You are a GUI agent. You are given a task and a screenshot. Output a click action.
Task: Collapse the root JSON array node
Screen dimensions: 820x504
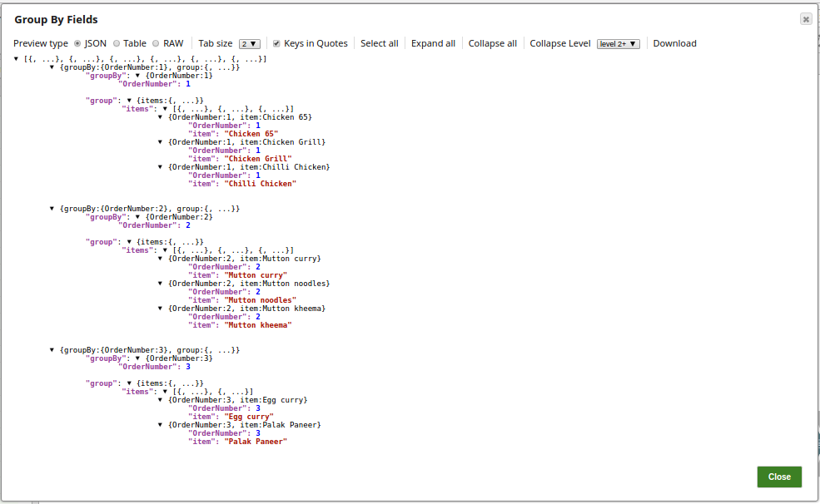click(x=17, y=59)
